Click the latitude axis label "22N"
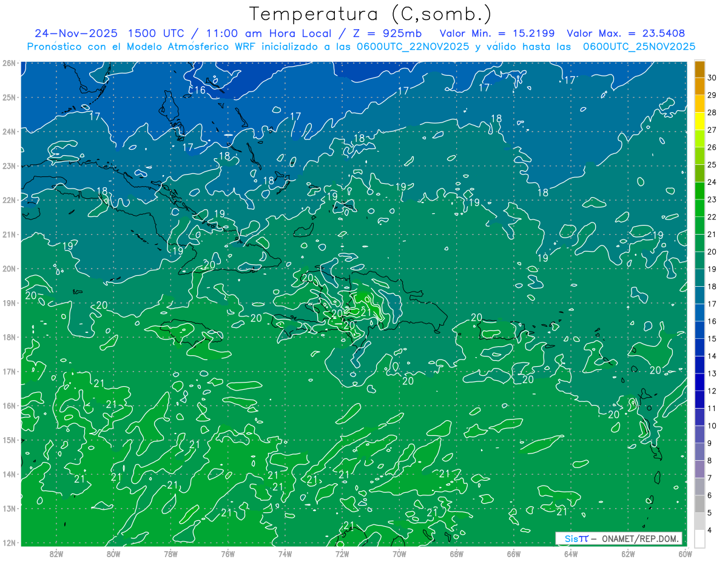728x562 pixels. click(x=8, y=200)
